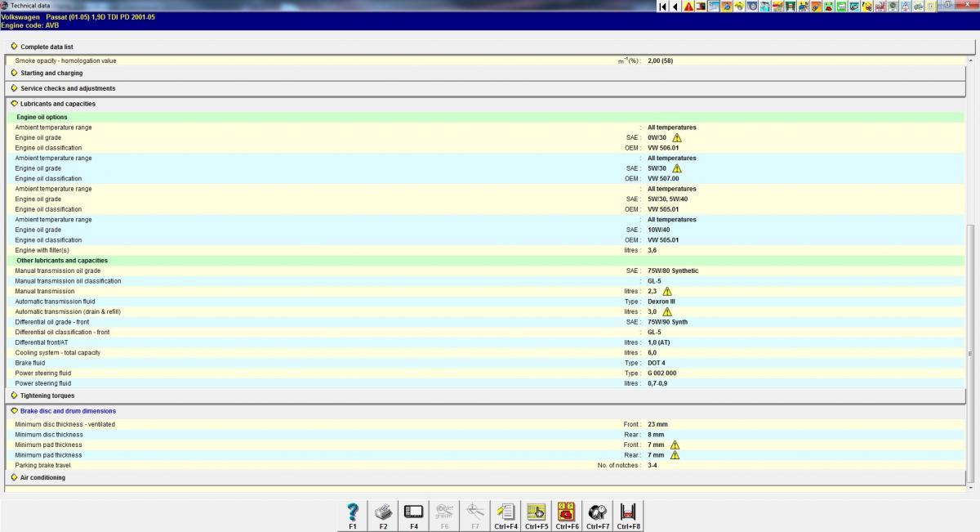Expand the Air conditioning section
Screen dimensions: 980x532
tap(486, 477)
